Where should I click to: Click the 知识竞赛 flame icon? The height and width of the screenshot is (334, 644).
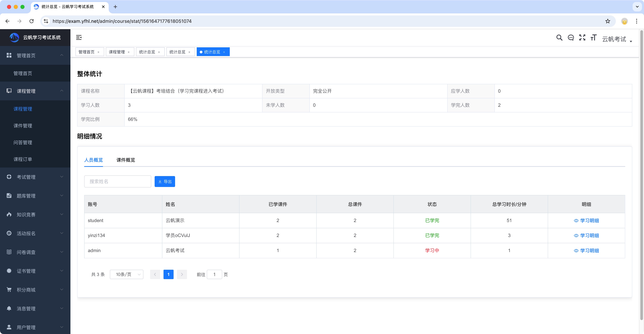point(9,214)
